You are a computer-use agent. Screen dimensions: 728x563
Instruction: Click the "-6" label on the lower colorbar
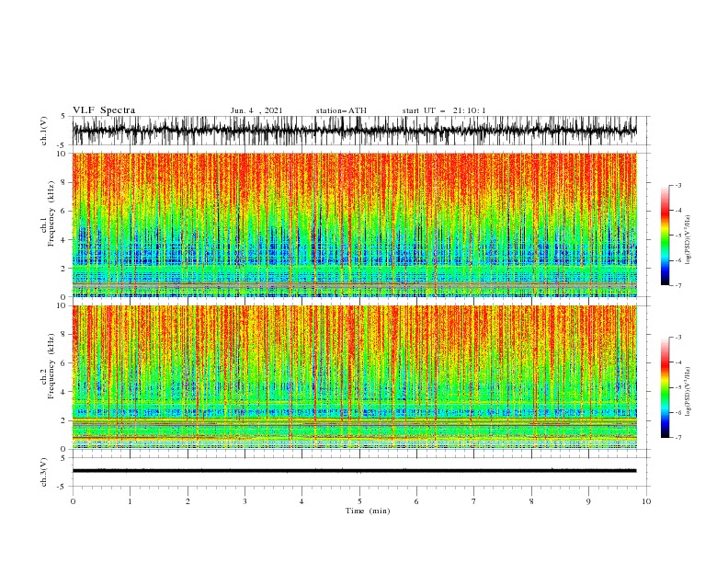tap(678, 412)
